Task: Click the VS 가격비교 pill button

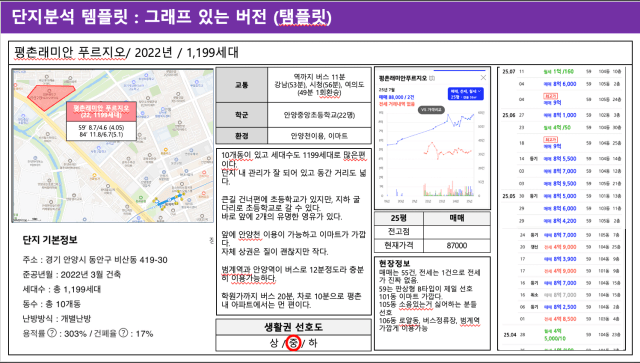Action: pyautogui.click(x=431, y=110)
